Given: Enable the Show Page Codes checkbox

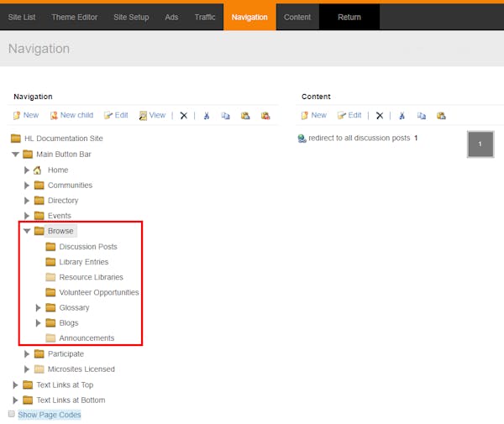Looking at the screenshot, I should point(12,414).
